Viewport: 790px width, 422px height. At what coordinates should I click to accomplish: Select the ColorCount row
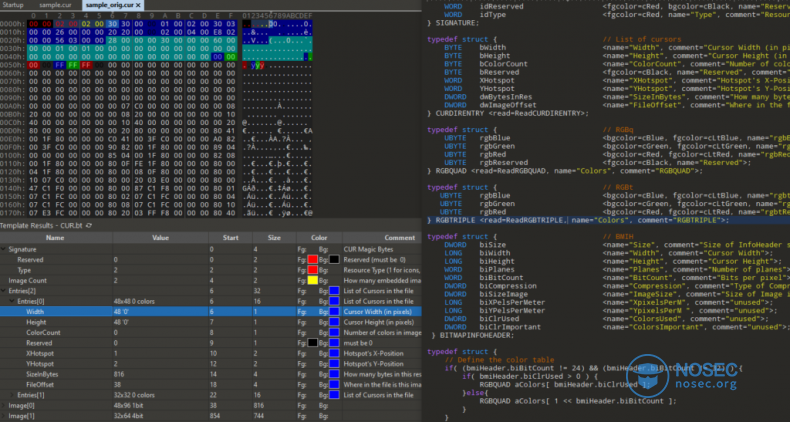211,332
